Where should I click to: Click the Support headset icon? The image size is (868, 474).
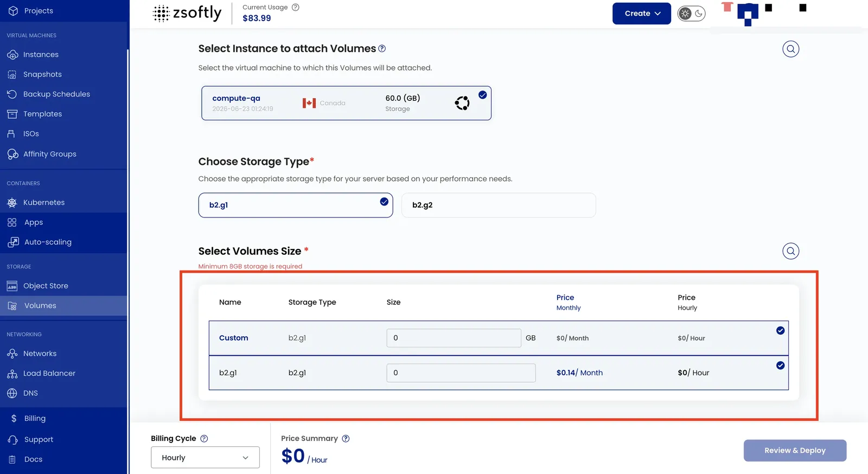12,439
